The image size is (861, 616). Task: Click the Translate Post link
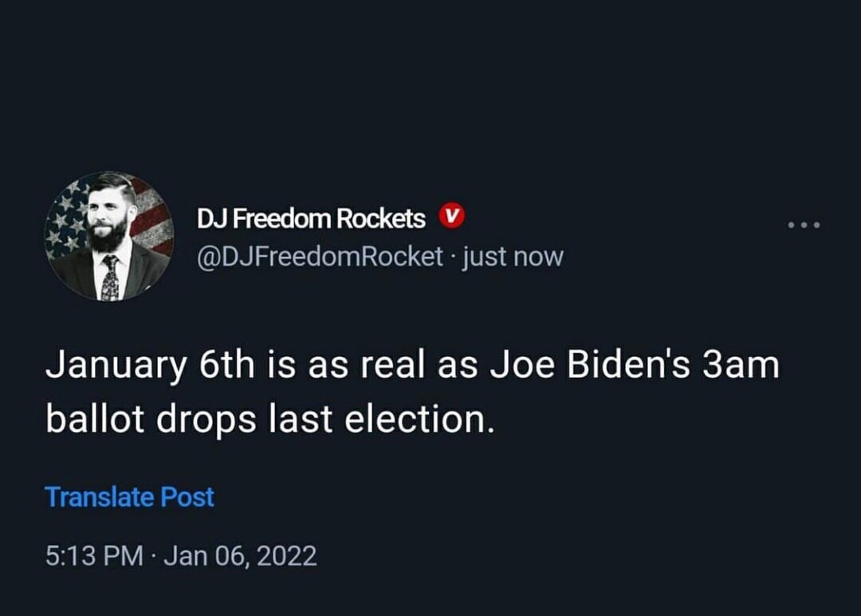(x=130, y=497)
